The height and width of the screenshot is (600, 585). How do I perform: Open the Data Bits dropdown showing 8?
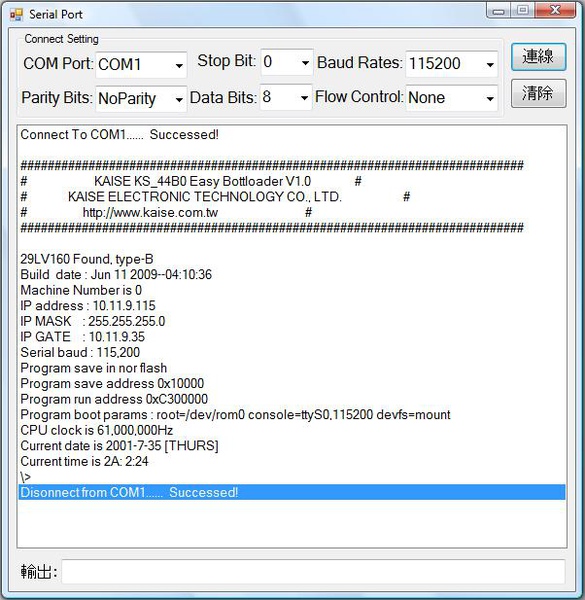point(286,98)
